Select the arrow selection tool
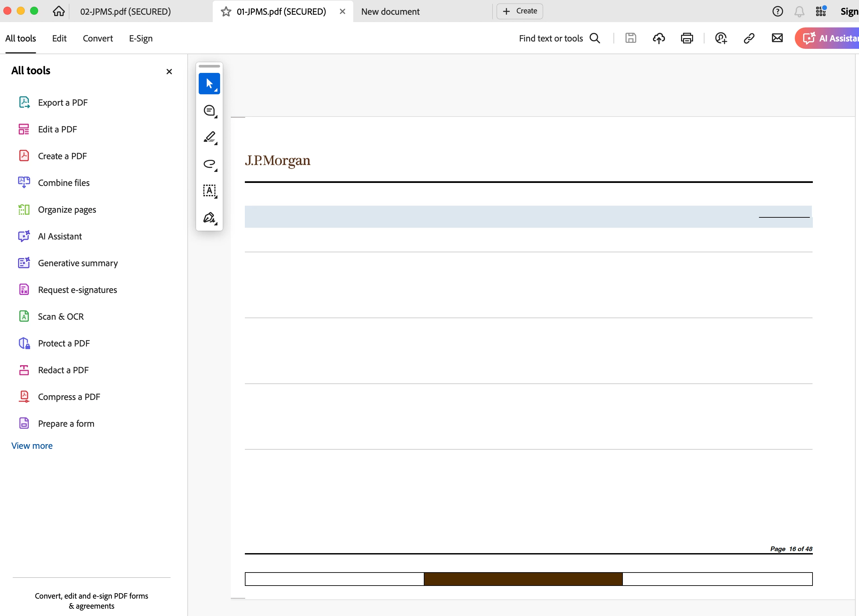Viewport: 859px width, 616px height. (x=209, y=84)
